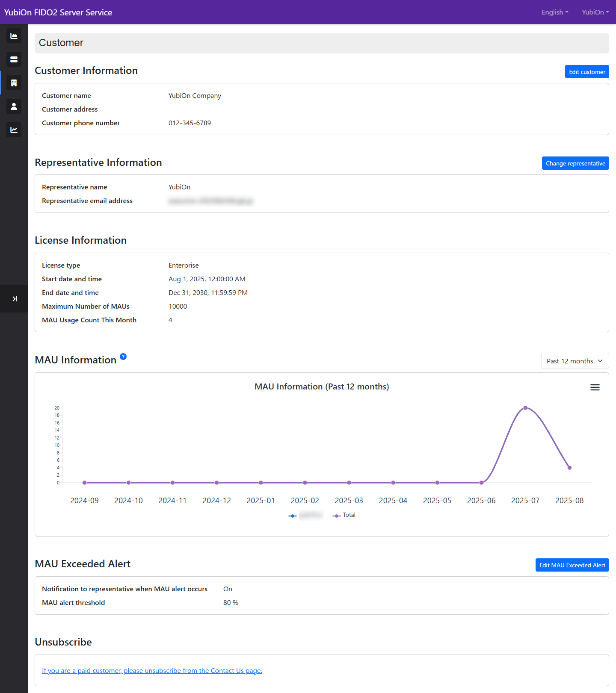This screenshot has width=616, height=693.
Task: Click the Edit customer button
Action: [x=587, y=72]
